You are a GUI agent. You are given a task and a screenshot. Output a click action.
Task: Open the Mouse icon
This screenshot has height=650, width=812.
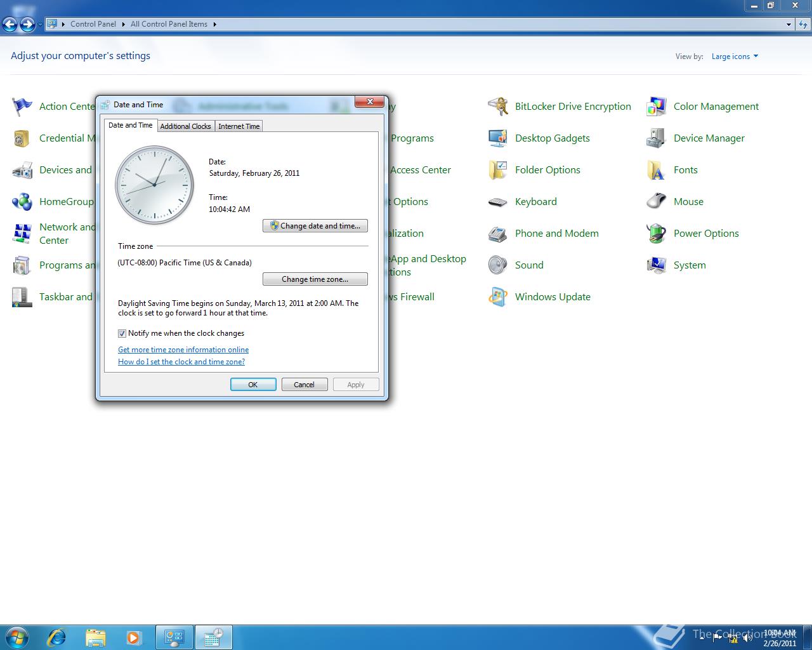coord(657,202)
